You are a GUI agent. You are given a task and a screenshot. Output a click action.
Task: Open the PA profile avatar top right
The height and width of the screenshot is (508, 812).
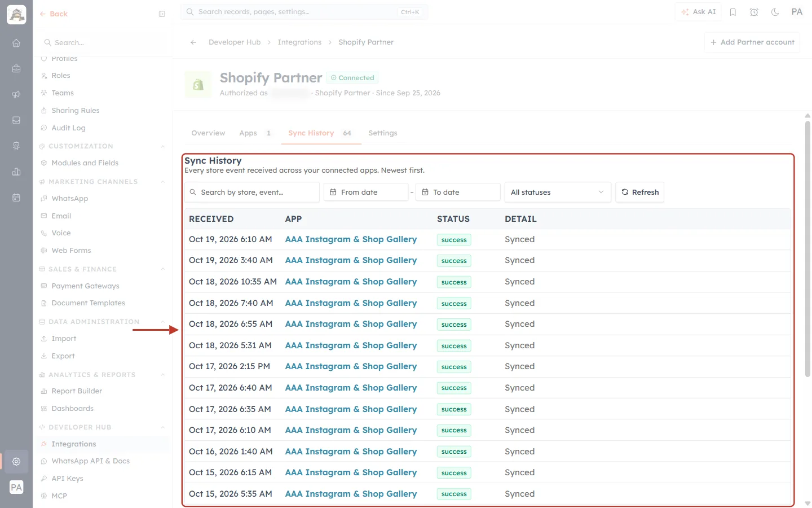pyautogui.click(x=797, y=12)
